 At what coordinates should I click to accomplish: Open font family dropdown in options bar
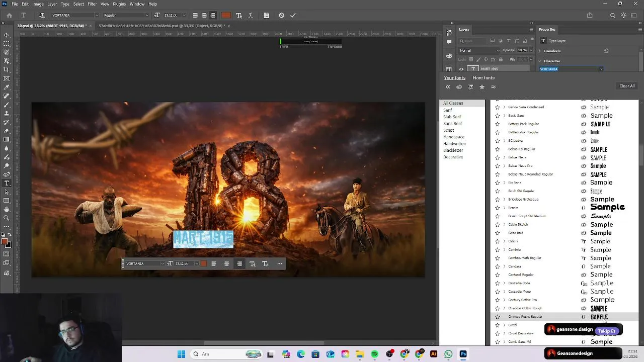pyautogui.click(x=97, y=15)
